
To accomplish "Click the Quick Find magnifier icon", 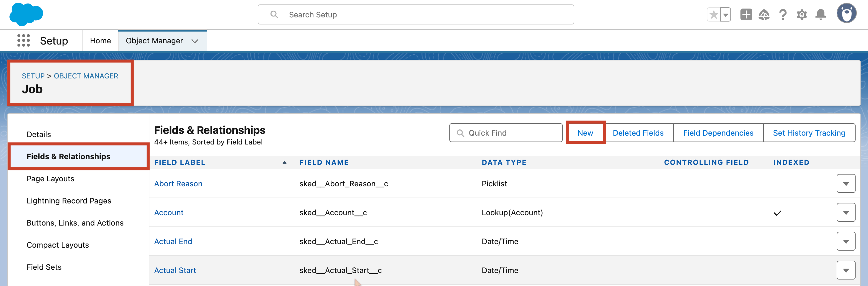I will (460, 133).
